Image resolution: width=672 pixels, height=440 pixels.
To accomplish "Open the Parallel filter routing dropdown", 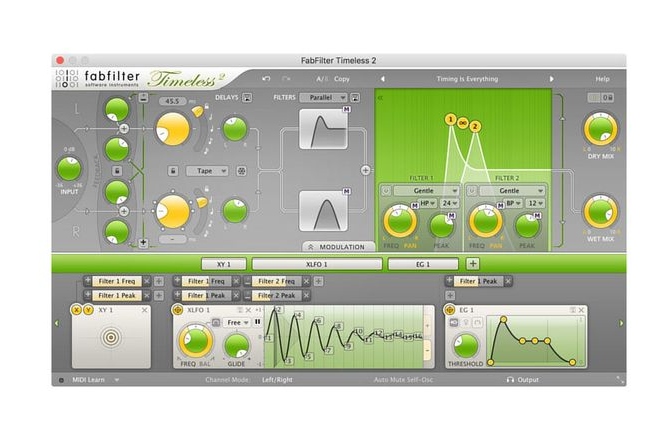I will (x=324, y=98).
